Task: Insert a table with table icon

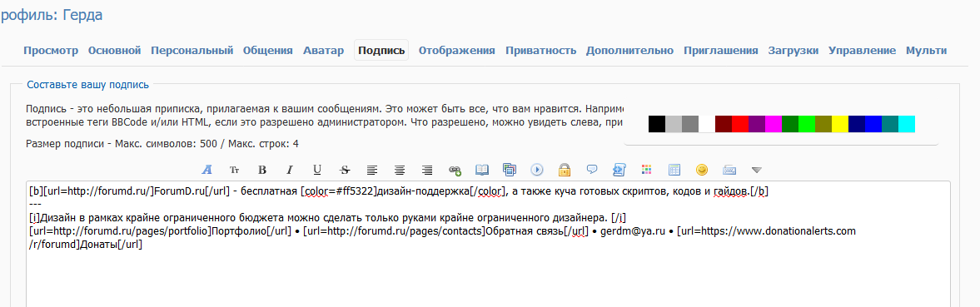Action: [674, 169]
